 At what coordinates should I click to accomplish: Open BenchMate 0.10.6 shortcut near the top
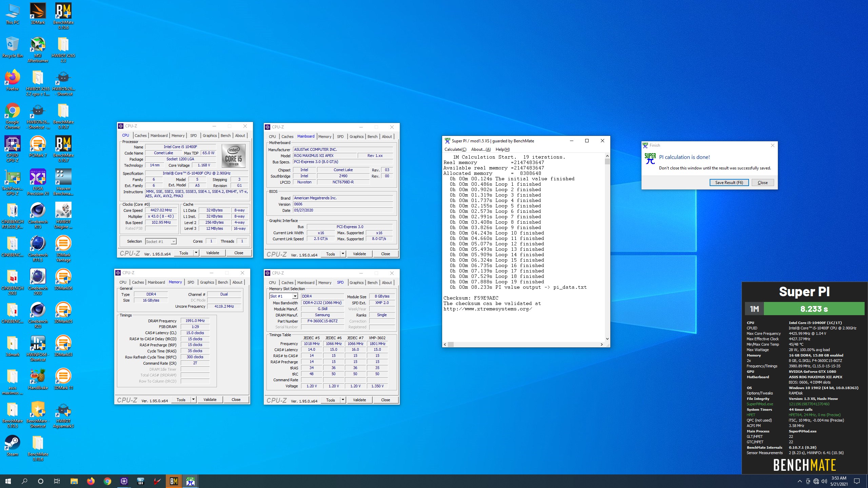[x=63, y=16]
